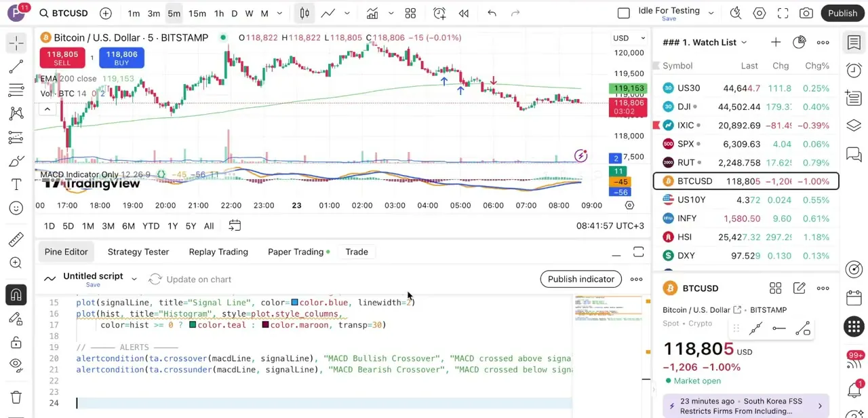Open the Trade tab
Image resolution: width=868 pixels, height=418 pixels.
coord(357,252)
